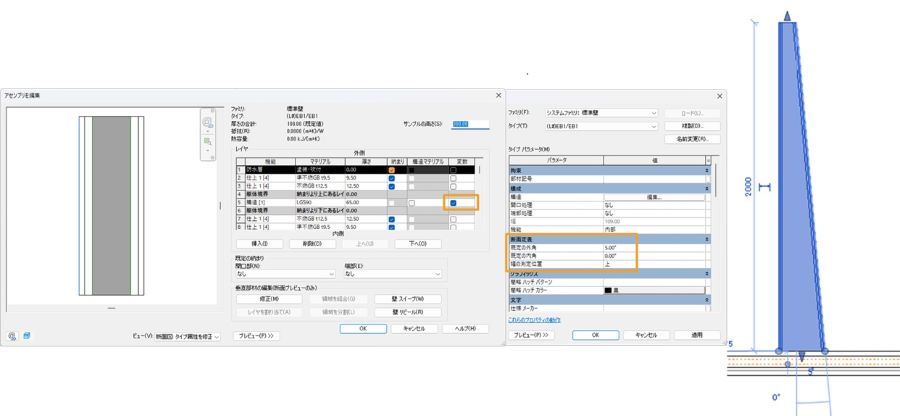Collapse the 構成 parameter group header
The image size is (900, 416).
tap(708, 188)
